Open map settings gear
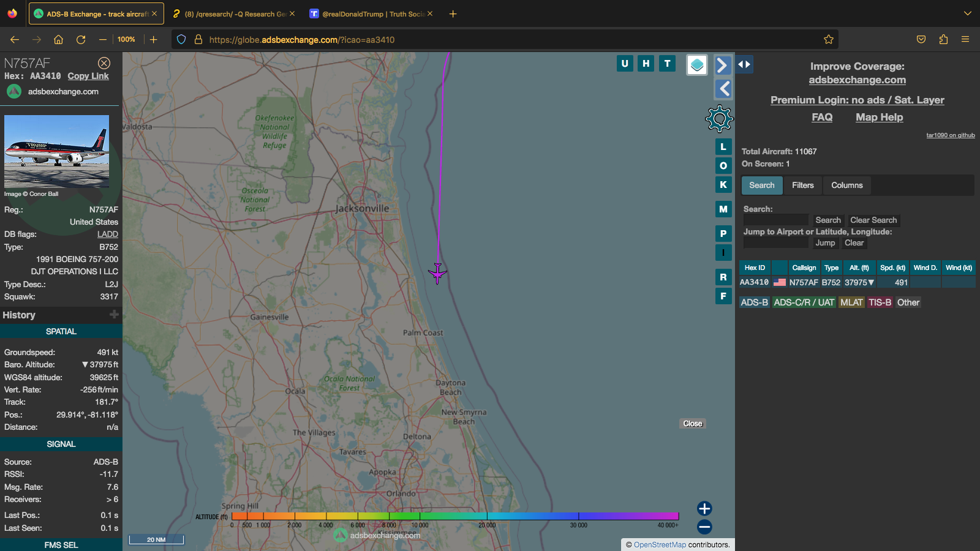This screenshot has width=980, height=551. click(719, 119)
